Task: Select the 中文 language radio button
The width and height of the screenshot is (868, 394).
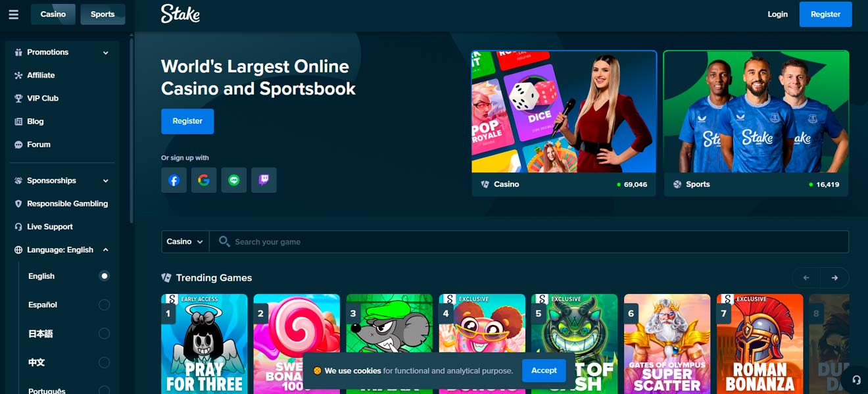Action: (104, 362)
